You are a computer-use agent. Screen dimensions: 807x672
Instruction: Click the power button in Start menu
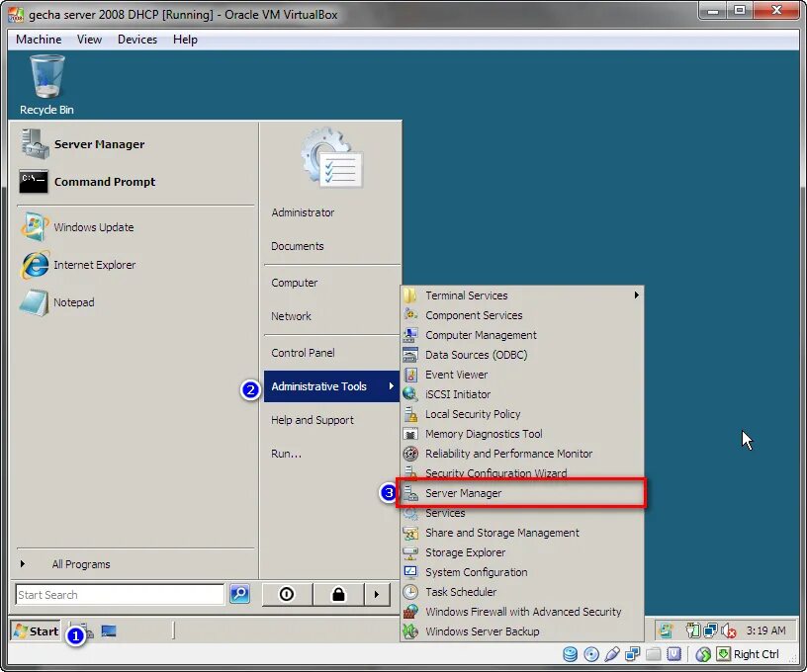click(x=287, y=594)
